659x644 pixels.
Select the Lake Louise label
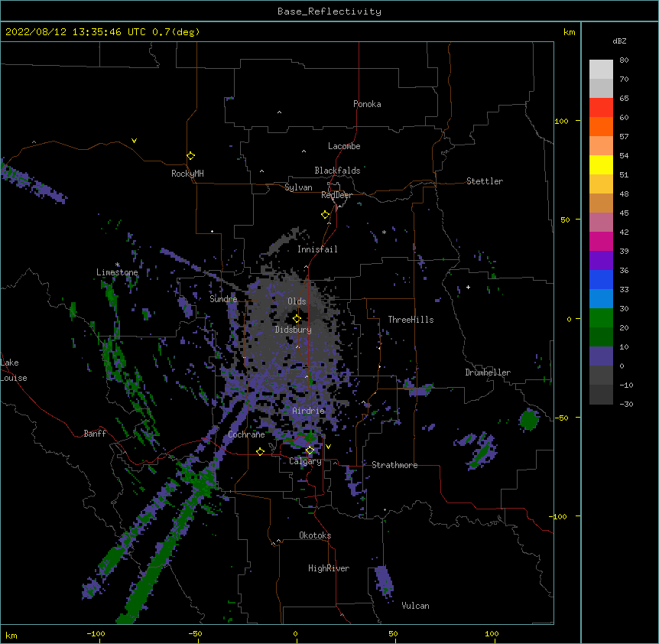pos(14,370)
